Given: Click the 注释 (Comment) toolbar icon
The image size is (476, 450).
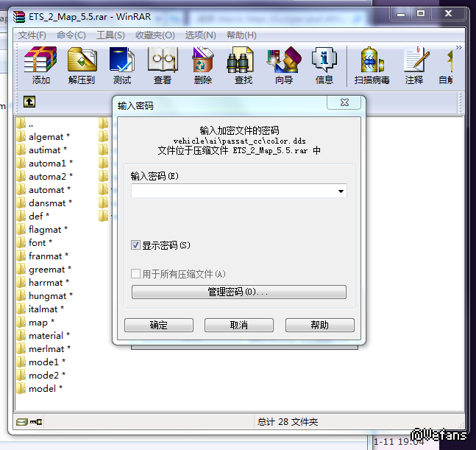Looking at the screenshot, I should pyautogui.click(x=414, y=66).
